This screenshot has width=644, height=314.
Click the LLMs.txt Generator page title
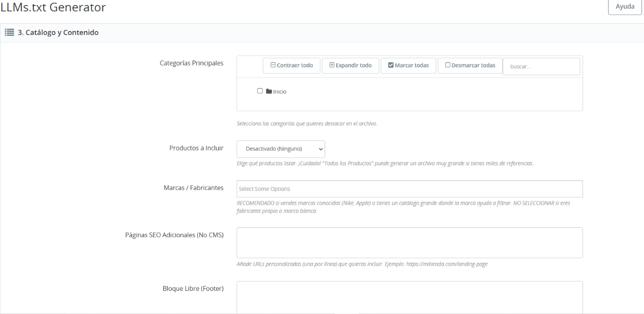[53, 7]
